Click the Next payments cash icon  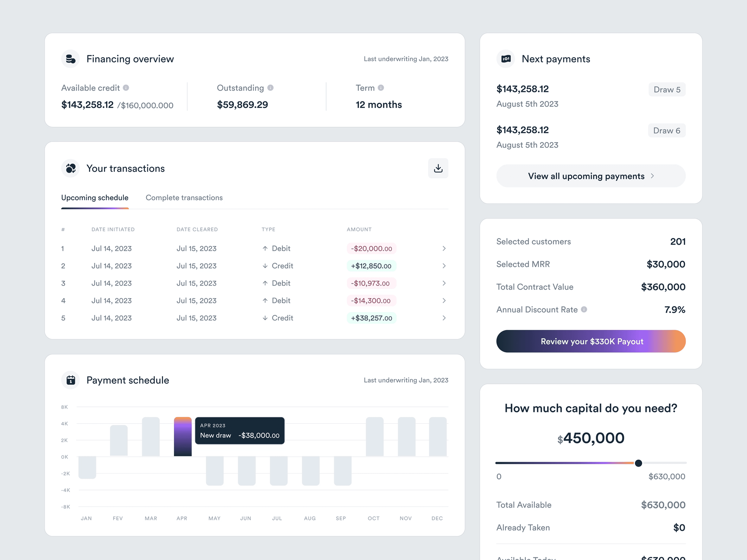506,59
